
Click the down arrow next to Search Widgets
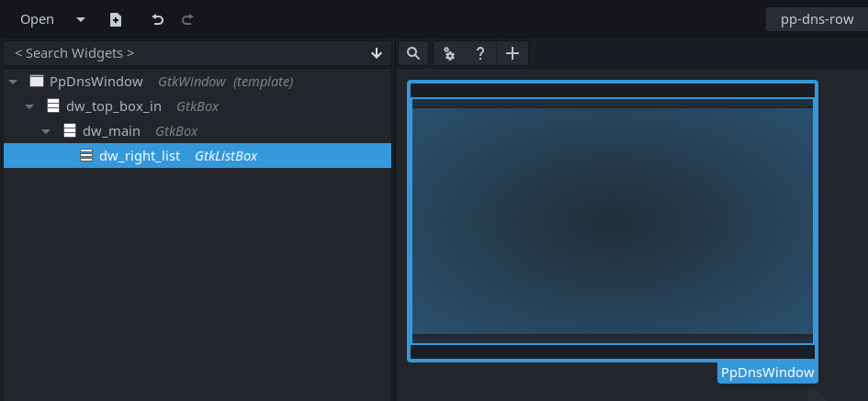pyautogui.click(x=377, y=53)
